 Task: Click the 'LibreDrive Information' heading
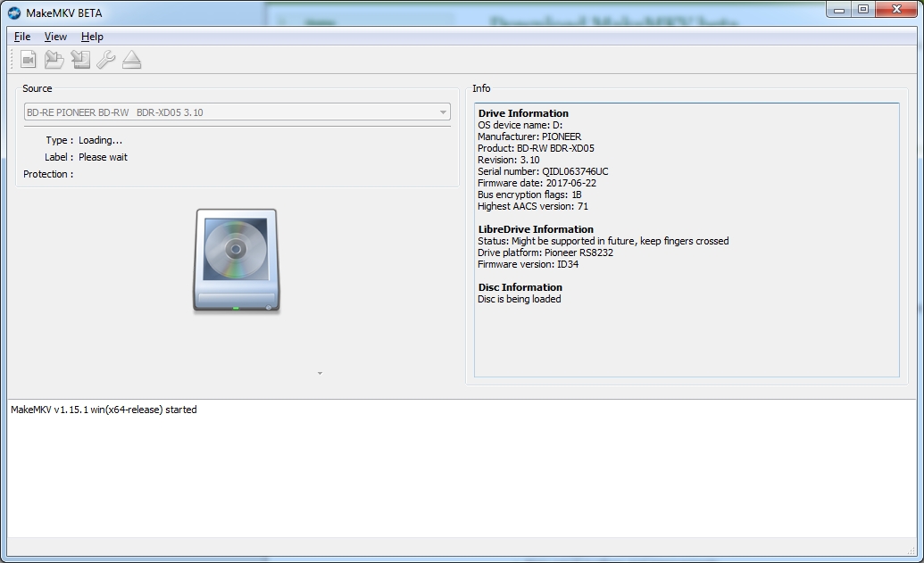pyautogui.click(x=536, y=229)
